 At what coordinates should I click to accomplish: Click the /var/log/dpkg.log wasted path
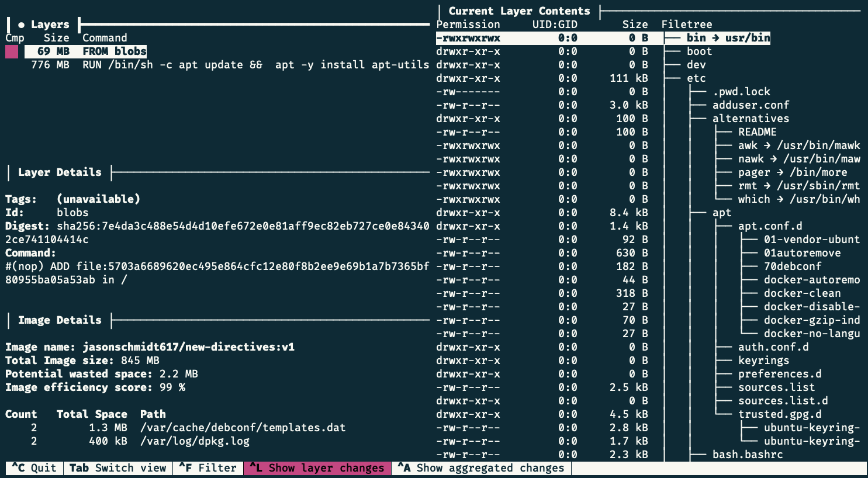(195, 441)
